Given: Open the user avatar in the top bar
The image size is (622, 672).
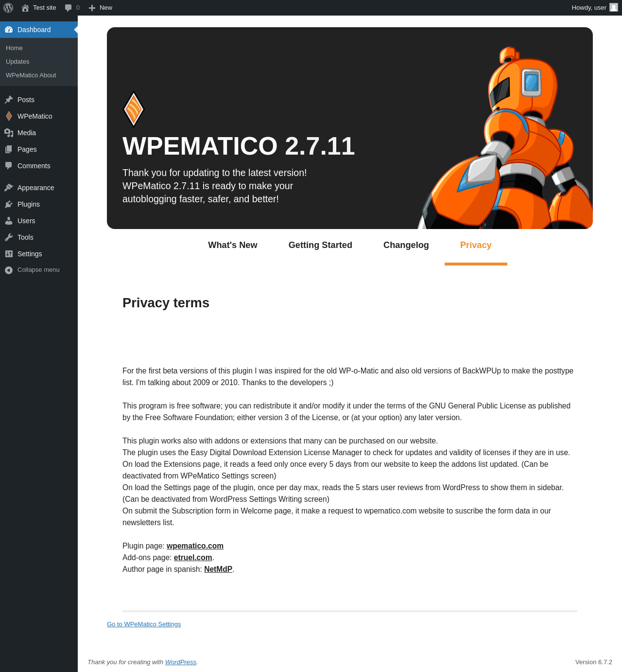Looking at the screenshot, I should point(614,7).
